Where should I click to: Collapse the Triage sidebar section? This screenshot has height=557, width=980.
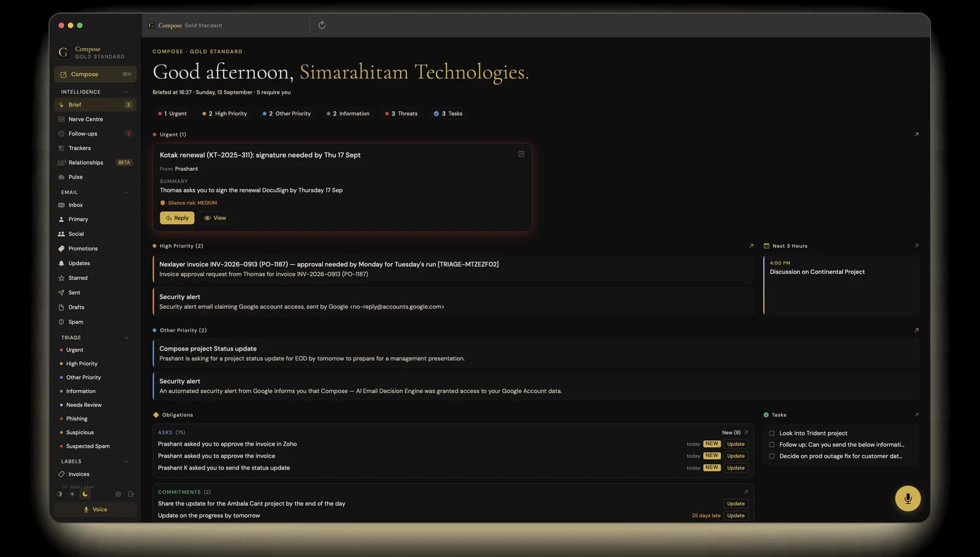click(126, 338)
